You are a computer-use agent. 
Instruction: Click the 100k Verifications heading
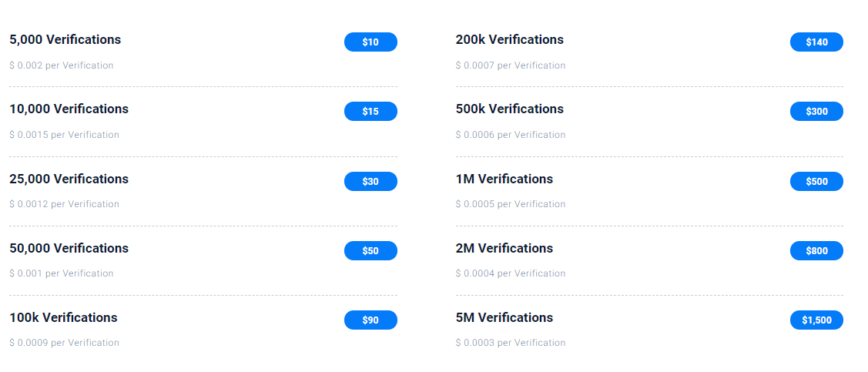64,318
